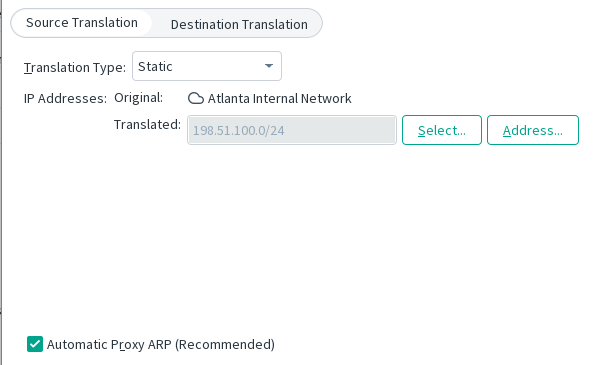Click the IP Addresses label
The image size is (599, 365).
pos(65,99)
